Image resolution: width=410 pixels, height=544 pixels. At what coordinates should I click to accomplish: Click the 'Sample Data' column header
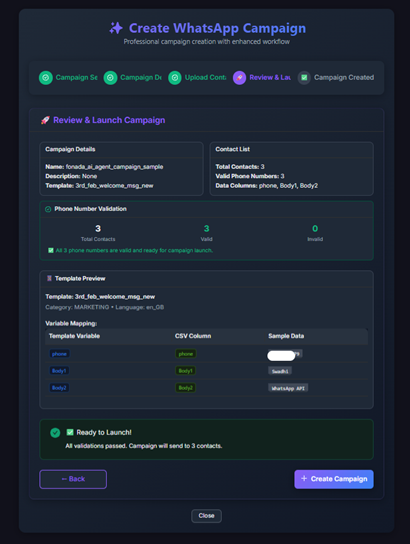pyautogui.click(x=286, y=336)
